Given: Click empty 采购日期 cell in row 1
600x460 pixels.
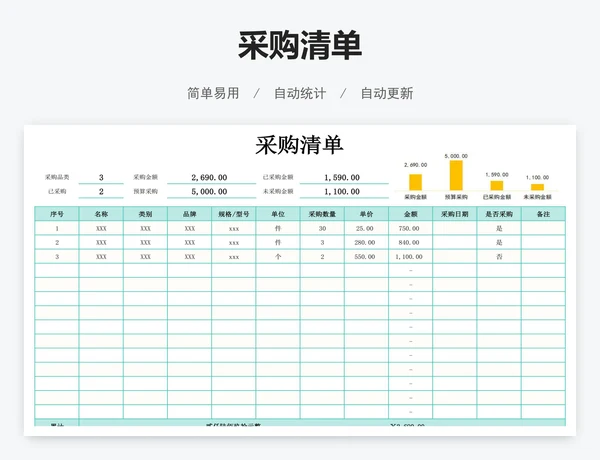Looking at the screenshot, I should tap(455, 228).
